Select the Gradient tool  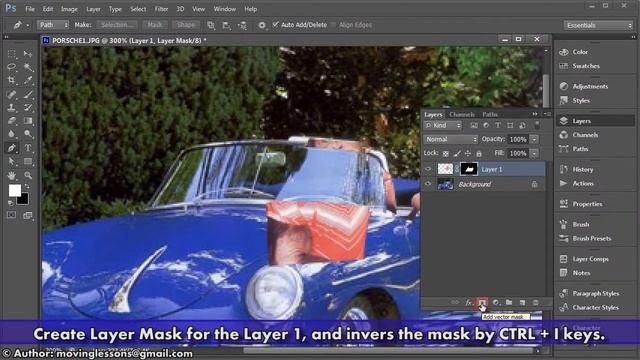pos(28,121)
